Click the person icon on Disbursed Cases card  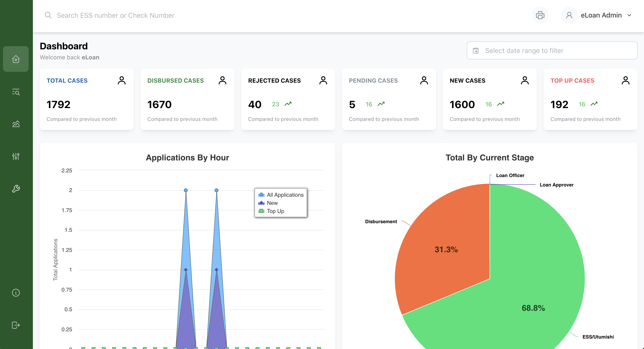(x=222, y=81)
